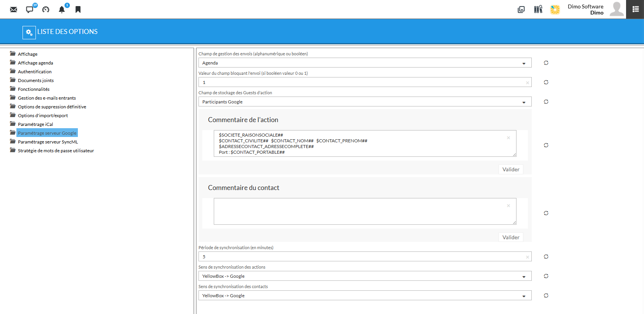Open the Agenda dropdown
The width and height of the screenshot is (644, 314).
(x=365, y=63)
